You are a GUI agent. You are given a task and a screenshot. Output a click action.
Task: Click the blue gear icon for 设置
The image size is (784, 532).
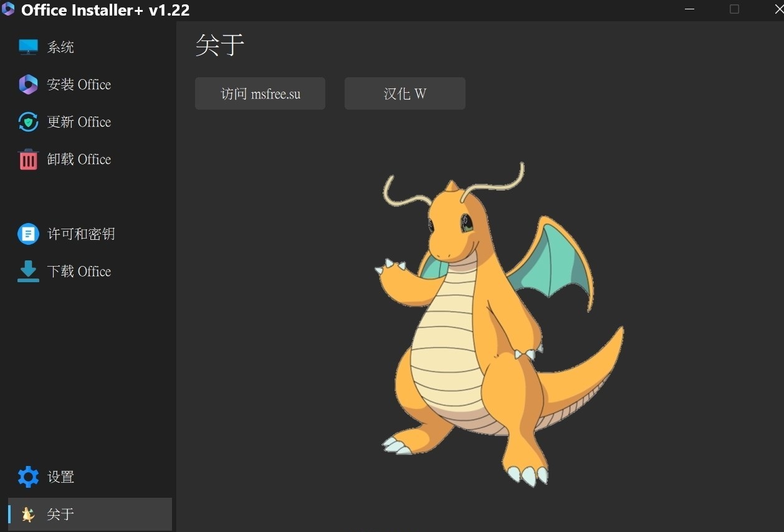pyautogui.click(x=28, y=477)
